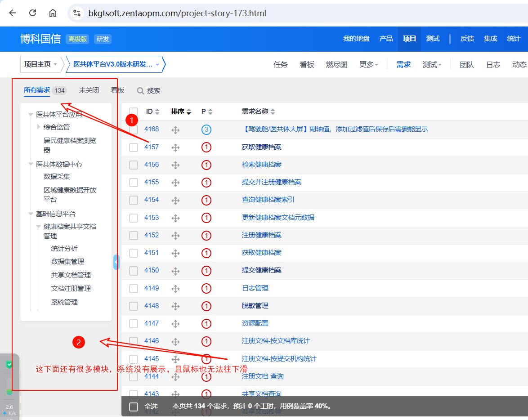Tick the 全选 select-all checkbox
Viewport: 528px width, 420px height.
(134, 407)
